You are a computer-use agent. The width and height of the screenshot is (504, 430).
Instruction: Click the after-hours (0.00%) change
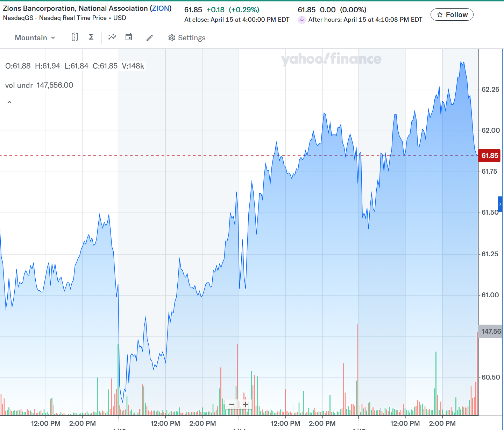pyautogui.click(x=353, y=10)
